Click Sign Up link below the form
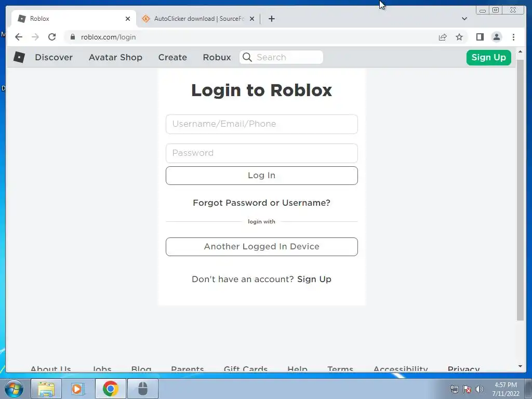The height and width of the screenshot is (399, 532). (314, 279)
